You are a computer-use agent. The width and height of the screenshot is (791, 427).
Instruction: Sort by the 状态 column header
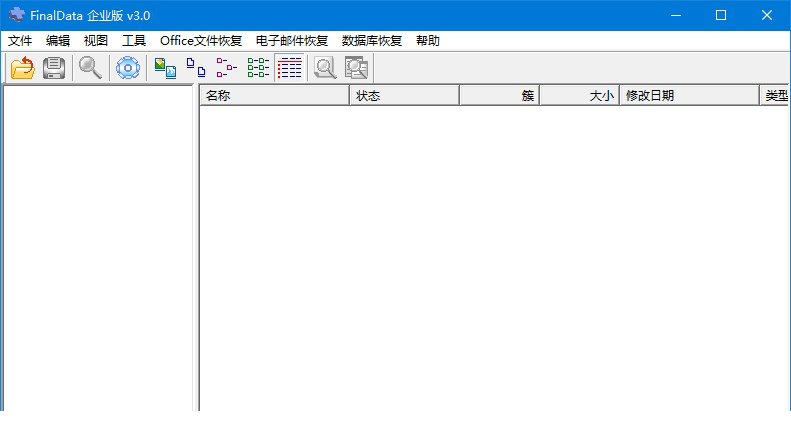(x=405, y=95)
